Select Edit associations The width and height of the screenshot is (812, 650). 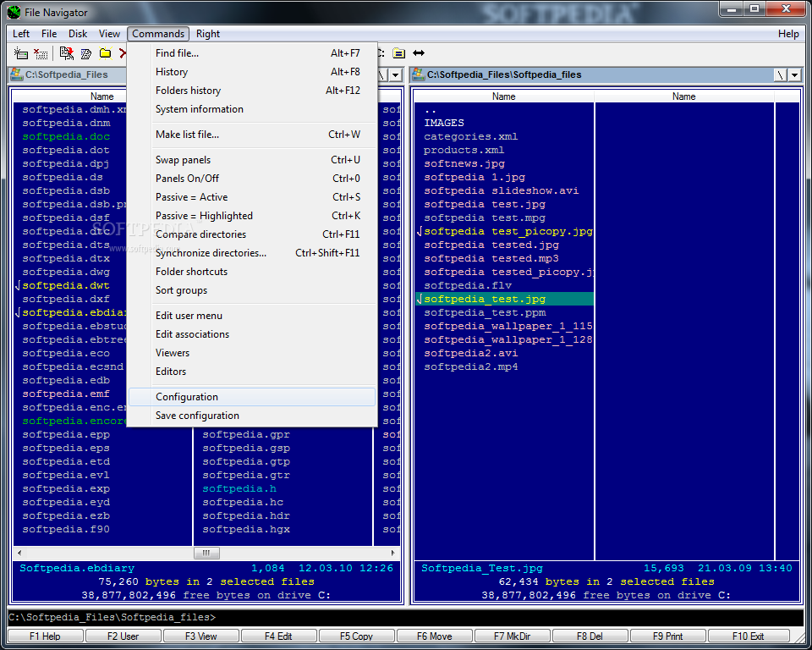pos(252,334)
